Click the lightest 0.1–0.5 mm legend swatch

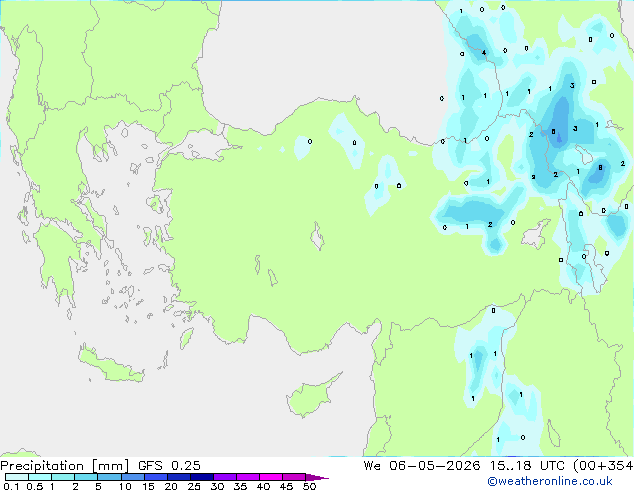click(x=17, y=477)
